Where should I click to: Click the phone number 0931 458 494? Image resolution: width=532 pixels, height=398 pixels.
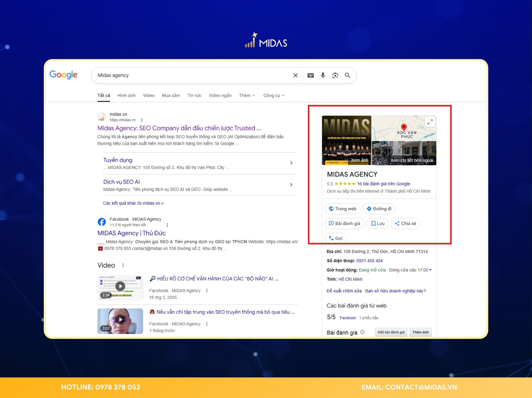pos(369,261)
